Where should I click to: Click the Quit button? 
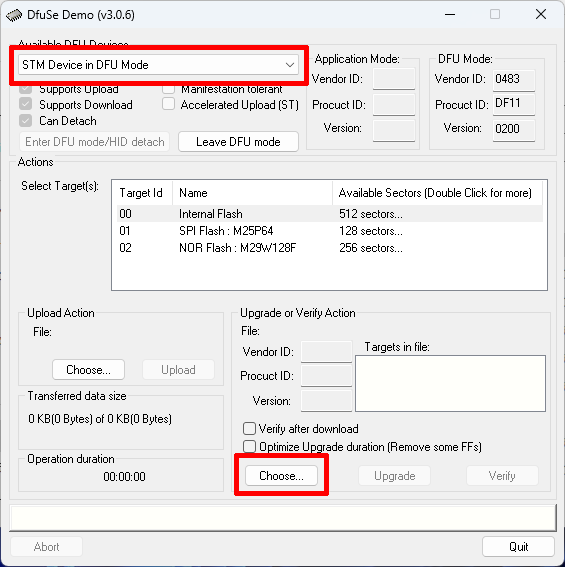click(518, 546)
